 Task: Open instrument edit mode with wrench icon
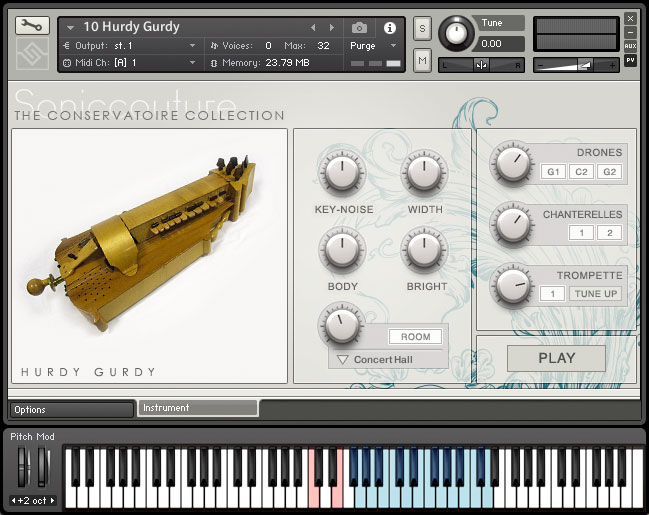pyautogui.click(x=32, y=26)
